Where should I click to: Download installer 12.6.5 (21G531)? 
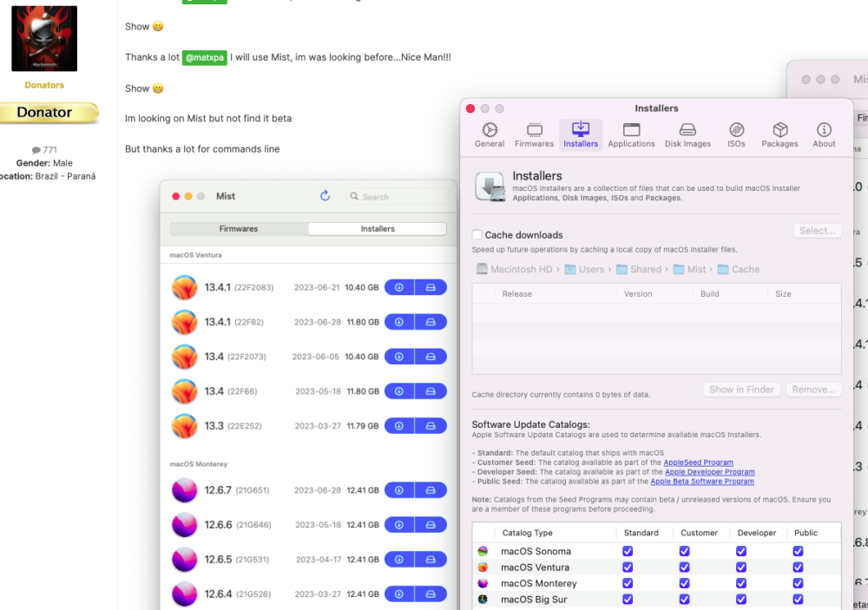tap(399, 560)
